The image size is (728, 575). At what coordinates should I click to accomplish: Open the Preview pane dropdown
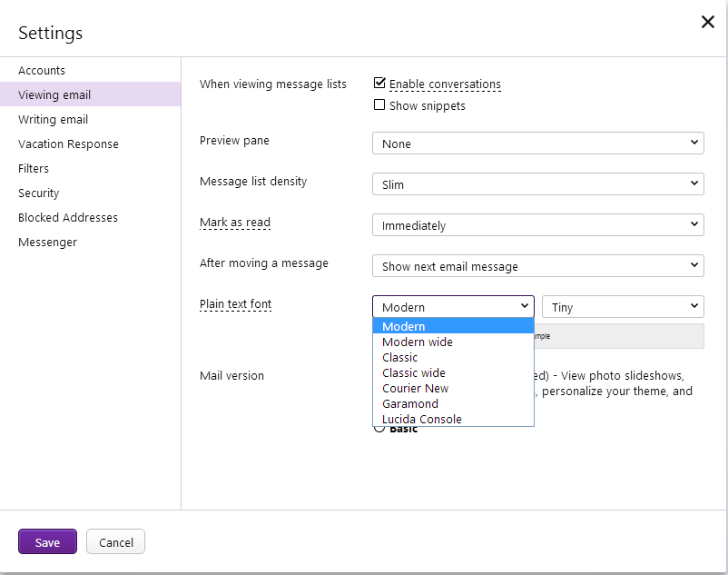click(x=537, y=144)
